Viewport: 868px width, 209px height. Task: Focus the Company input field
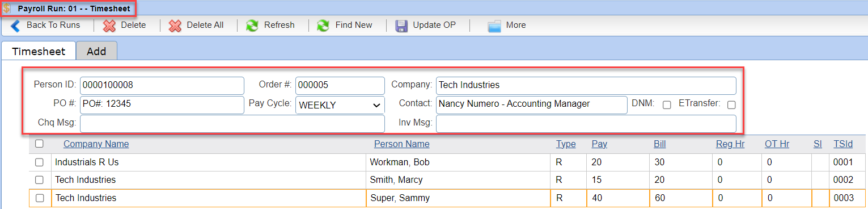click(586, 86)
